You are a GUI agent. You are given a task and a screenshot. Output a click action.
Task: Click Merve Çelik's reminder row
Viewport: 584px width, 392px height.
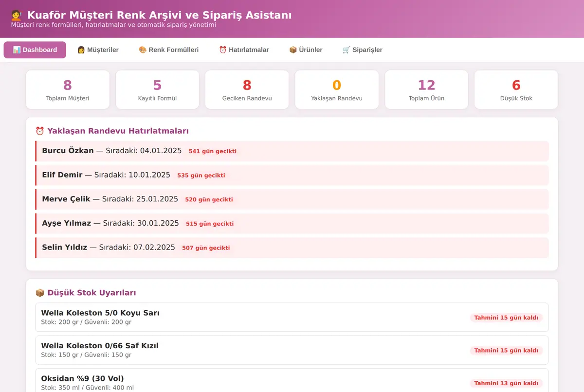pos(292,199)
